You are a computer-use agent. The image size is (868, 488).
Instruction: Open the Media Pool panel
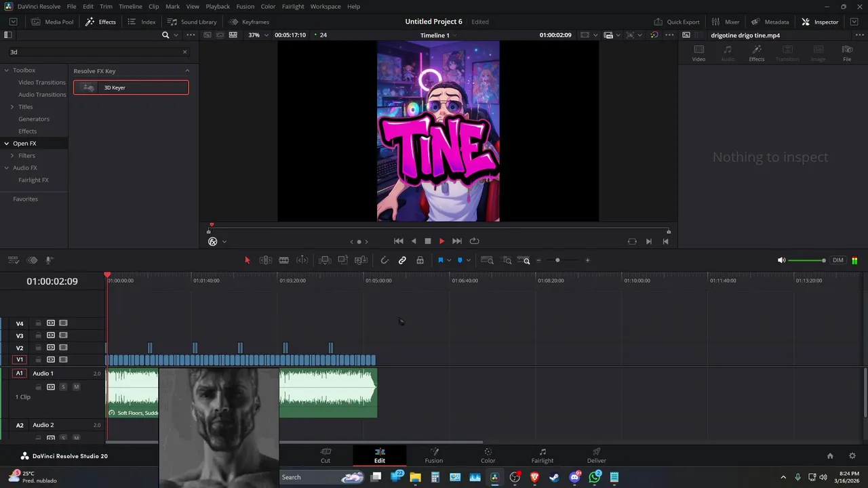(53, 22)
